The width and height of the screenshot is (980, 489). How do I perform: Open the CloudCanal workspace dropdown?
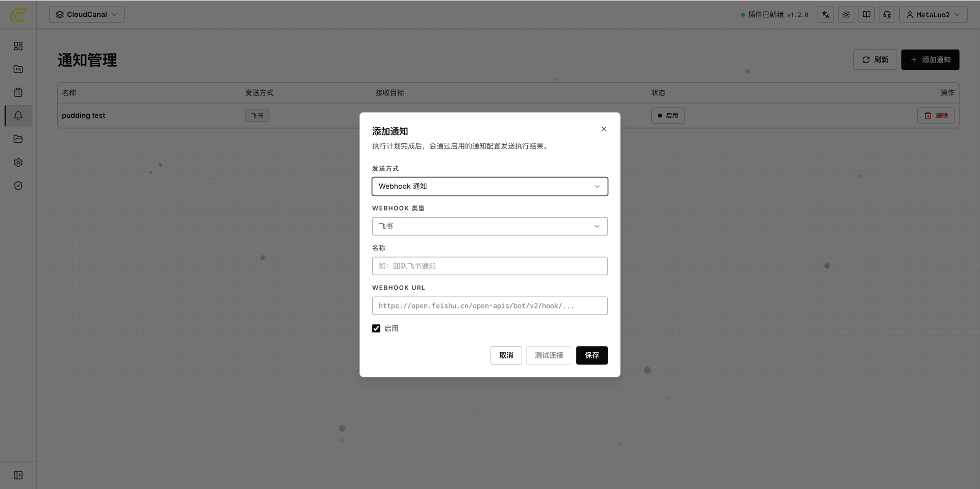(x=87, y=15)
